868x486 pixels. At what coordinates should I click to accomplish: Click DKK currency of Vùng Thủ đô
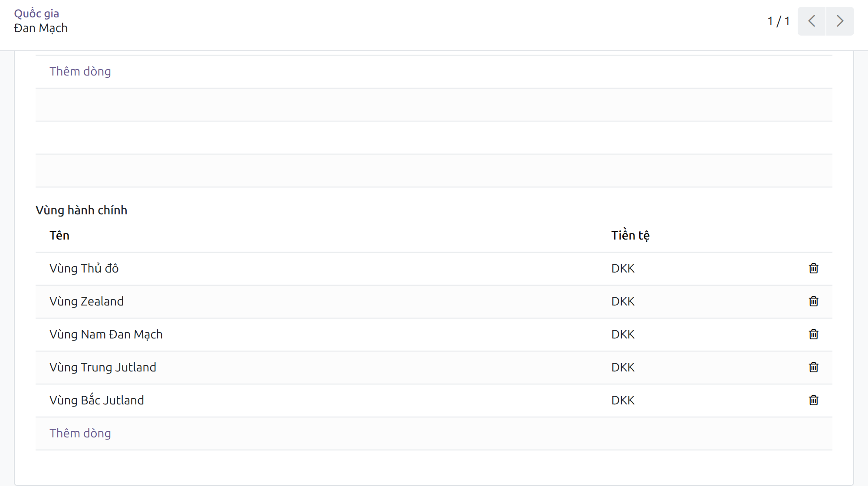point(623,269)
